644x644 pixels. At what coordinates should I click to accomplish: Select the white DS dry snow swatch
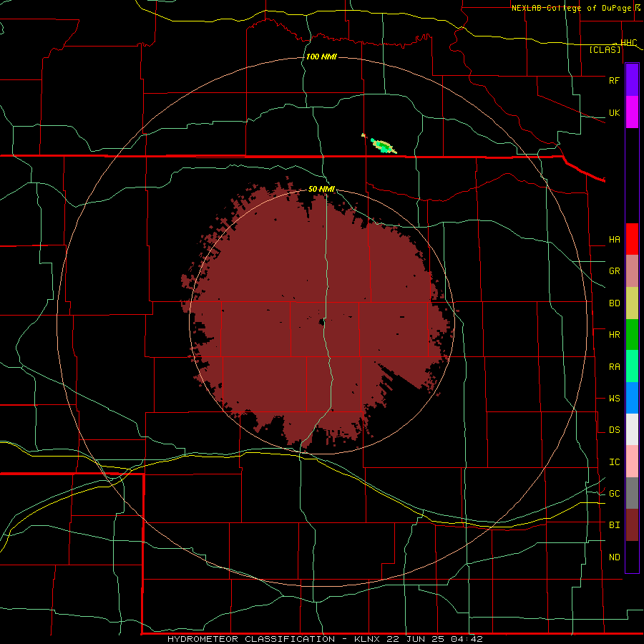[632, 429]
